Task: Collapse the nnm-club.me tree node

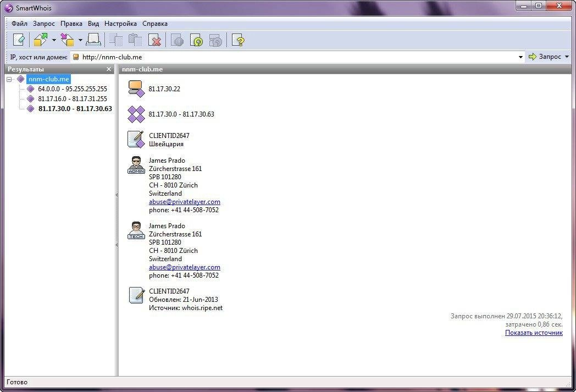Action: pos(9,79)
